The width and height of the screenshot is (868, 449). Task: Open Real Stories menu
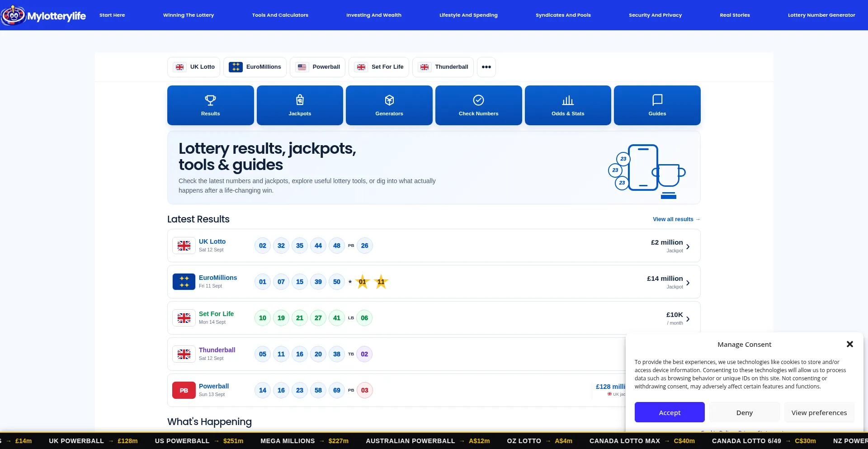click(735, 15)
